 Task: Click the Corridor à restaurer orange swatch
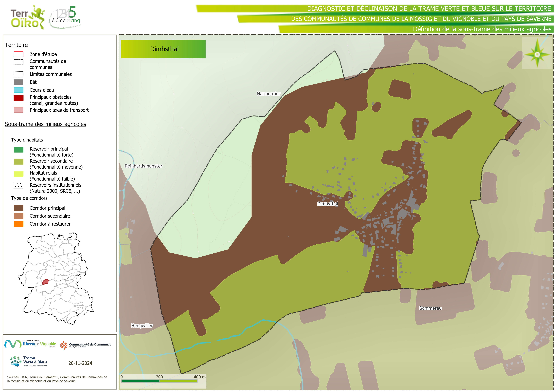(x=18, y=224)
